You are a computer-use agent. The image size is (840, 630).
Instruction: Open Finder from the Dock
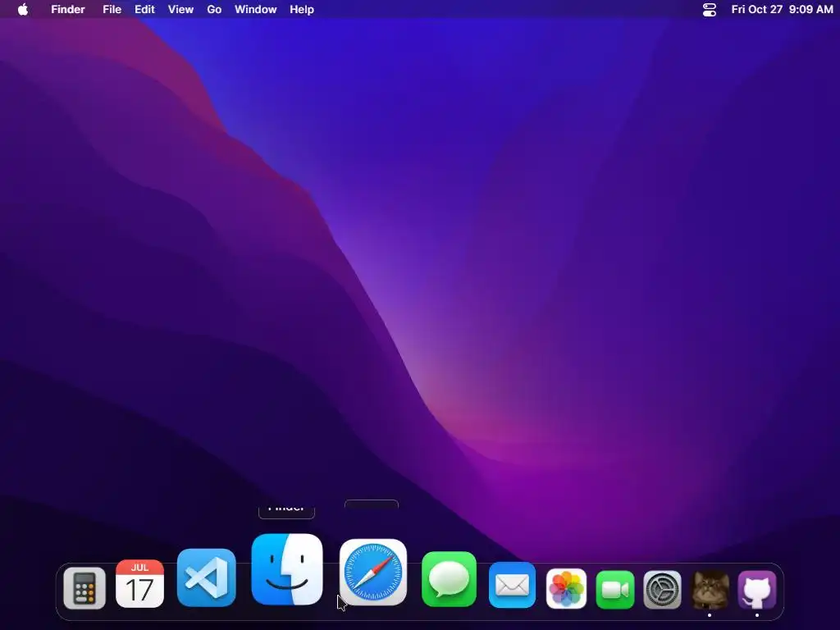point(287,569)
